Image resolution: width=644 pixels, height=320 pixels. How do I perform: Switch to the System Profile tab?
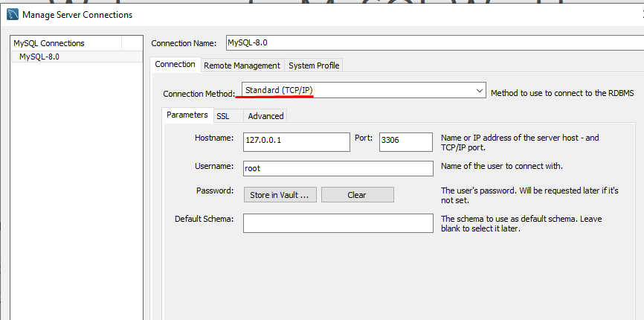click(313, 65)
